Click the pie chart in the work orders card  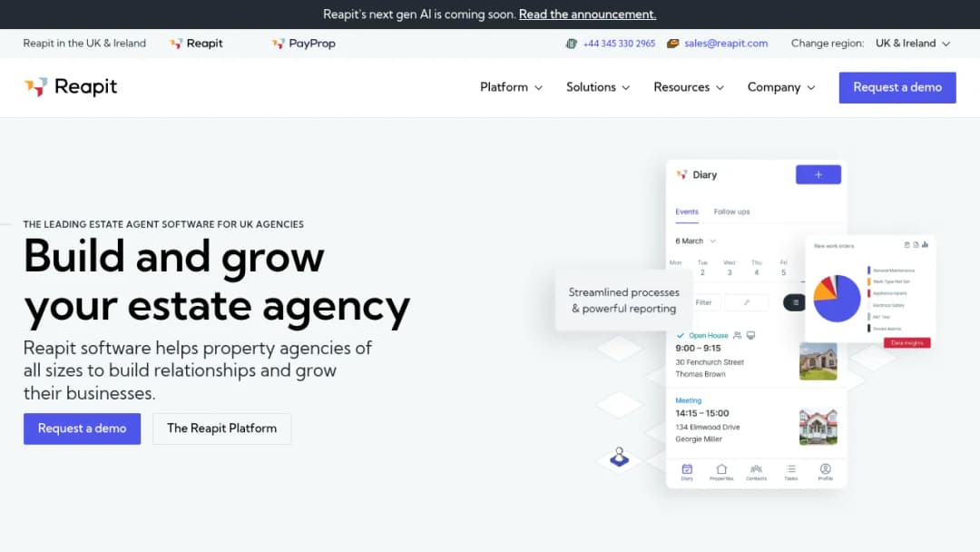tap(837, 298)
